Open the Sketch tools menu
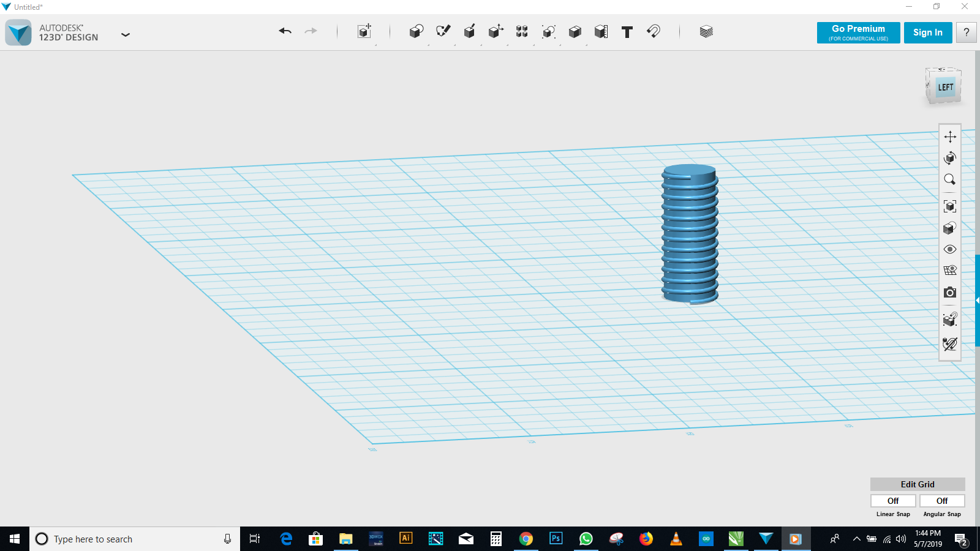Viewport: 980px width, 551px height. [x=443, y=31]
